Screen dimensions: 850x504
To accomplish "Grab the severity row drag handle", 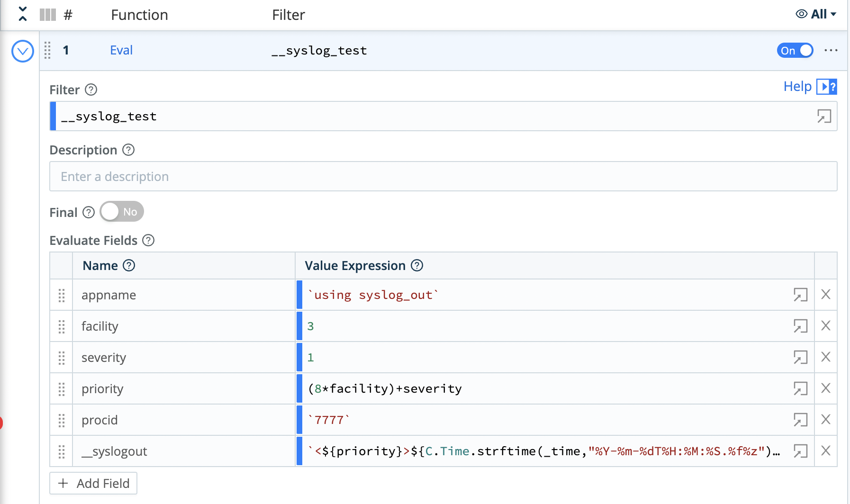I will 62,358.
